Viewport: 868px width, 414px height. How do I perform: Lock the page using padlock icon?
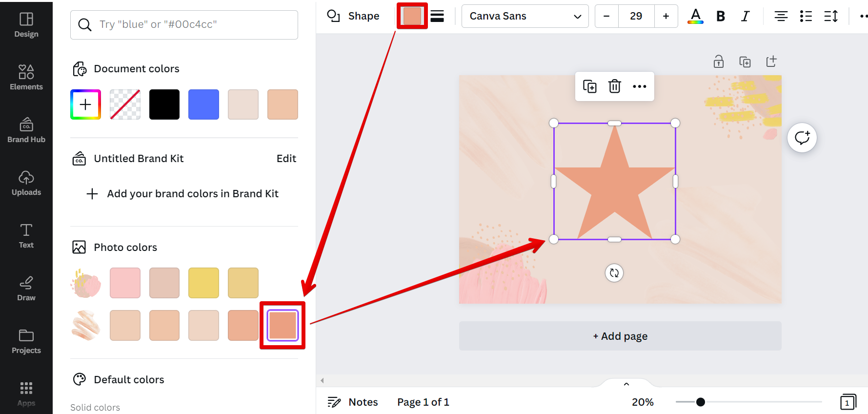[718, 62]
